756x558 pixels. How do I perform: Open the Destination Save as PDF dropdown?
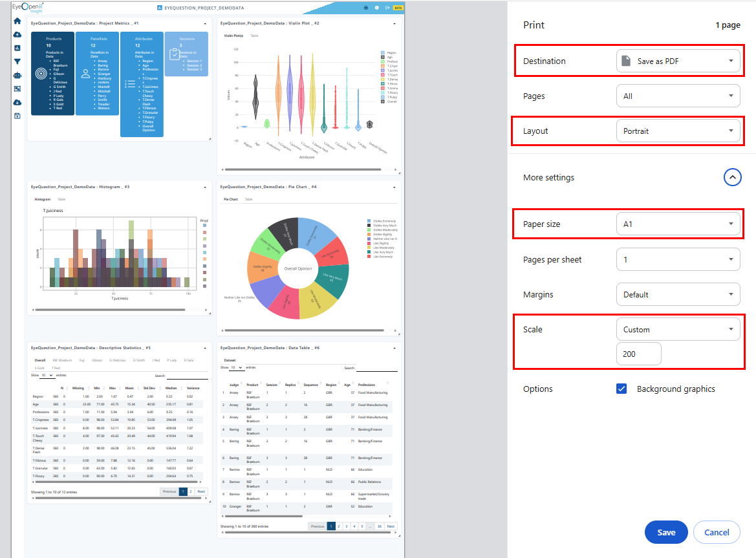tap(678, 61)
